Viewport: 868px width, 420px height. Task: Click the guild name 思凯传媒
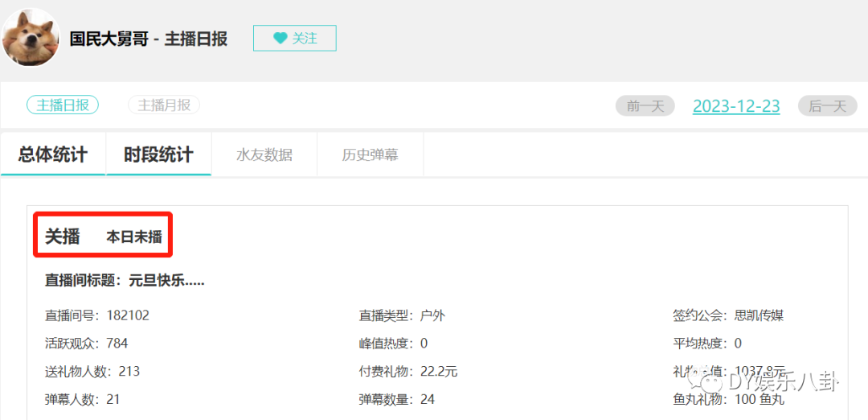(x=759, y=316)
